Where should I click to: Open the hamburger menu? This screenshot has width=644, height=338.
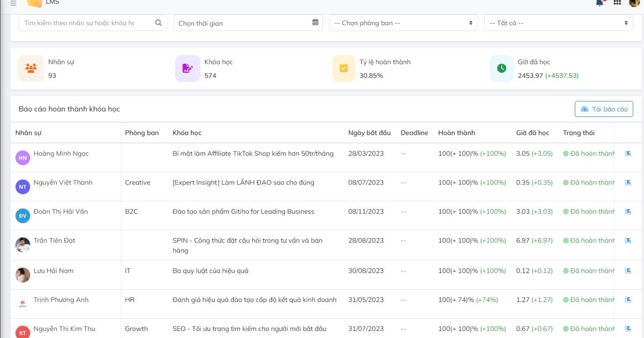[13, 3]
